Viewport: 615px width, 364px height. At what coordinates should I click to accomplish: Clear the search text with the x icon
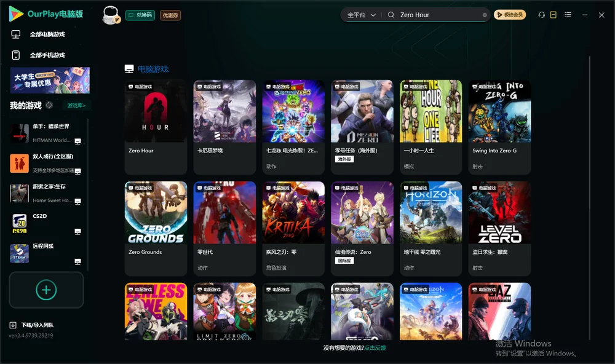tap(485, 15)
